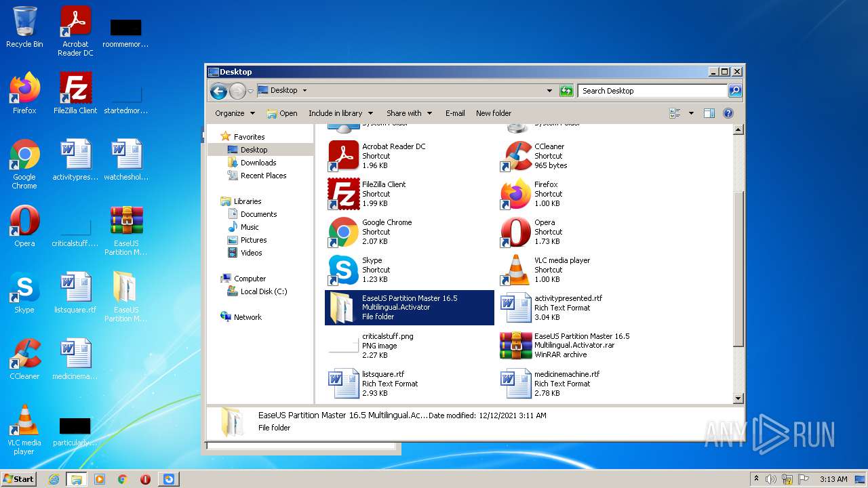This screenshot has width=868, height=488.
Task: Toggle the preview pane button
Action: (x=709, y=113)
